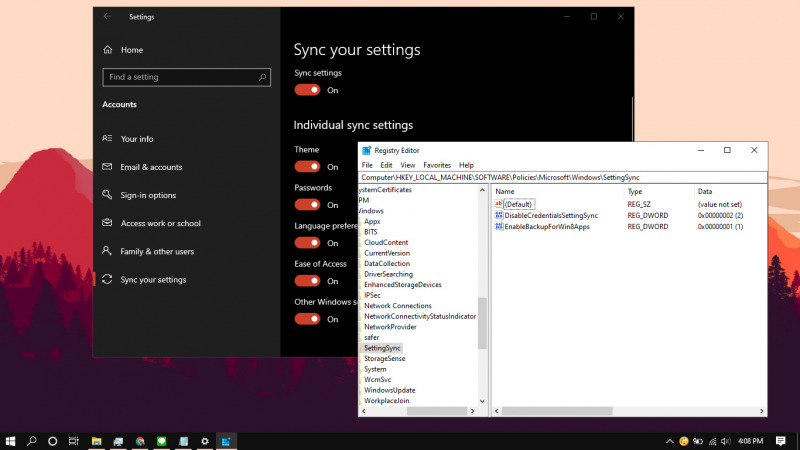The height and width of the screenshot is (450, 800).
Task: Open the Edit menu in Registry Editor
Action: tap(386, 165)
